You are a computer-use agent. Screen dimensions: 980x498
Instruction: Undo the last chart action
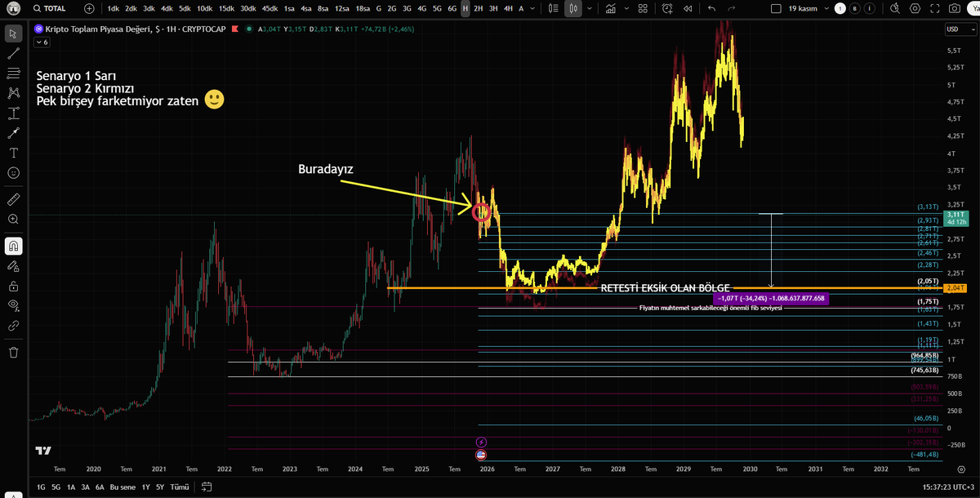[711, 8]
